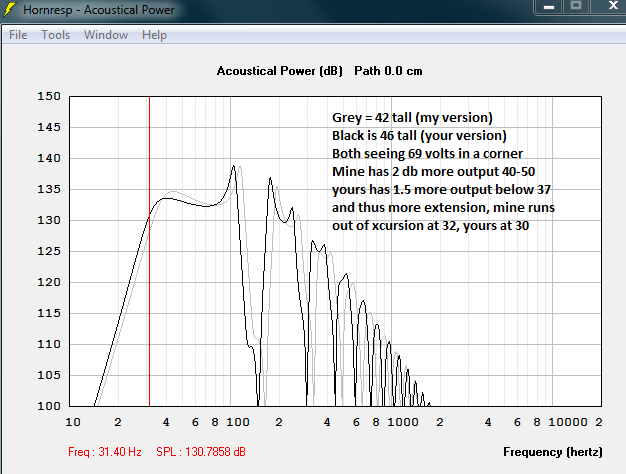Click the 100 value on the dB axis
The height and width of the screenshot is (474, 626).
pyautogui.click(x=49, y=406)
